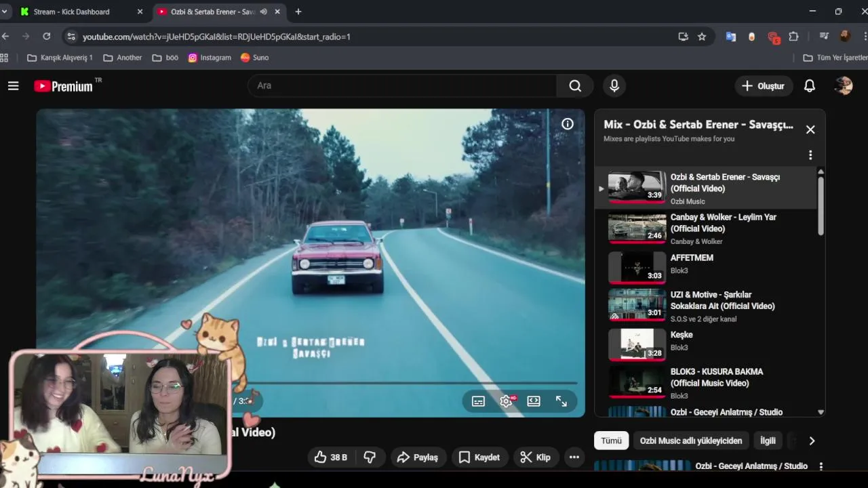Play BLOK3 - KUSURA BAKMA video
Viewport: 868px width, 488px height.
[x=706, y=383]
